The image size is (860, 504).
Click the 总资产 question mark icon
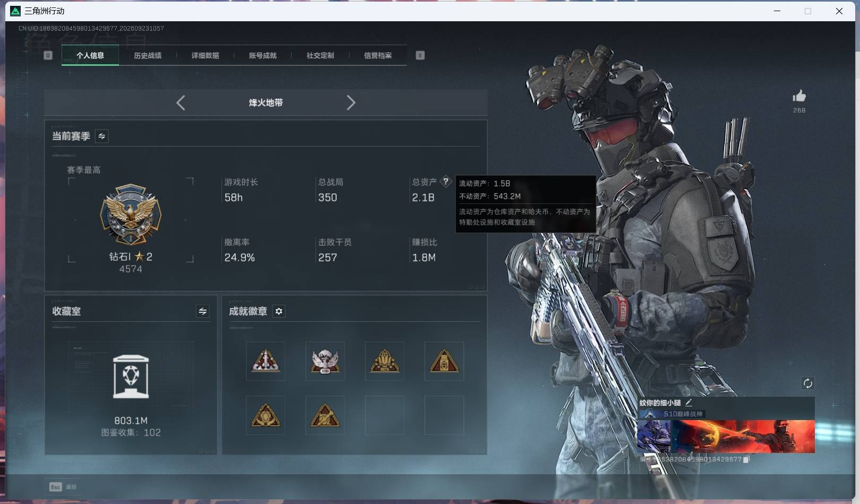click(x=446, y=182)
